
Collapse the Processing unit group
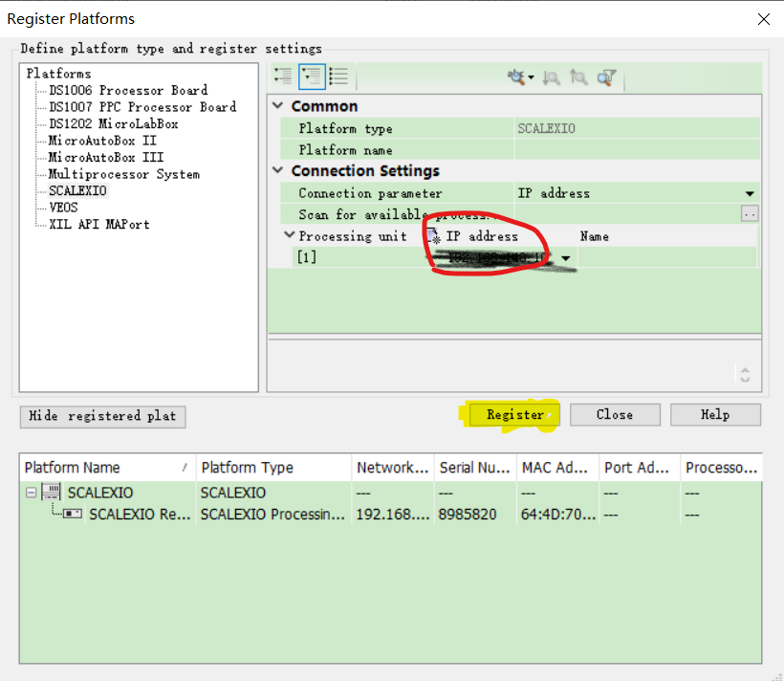pos(290,235)
